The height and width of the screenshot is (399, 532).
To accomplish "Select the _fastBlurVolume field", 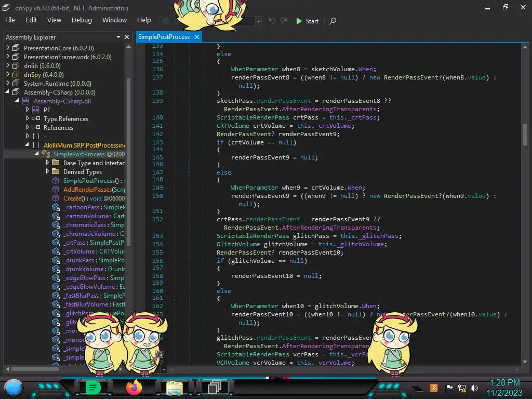I will tap(94, 304).
